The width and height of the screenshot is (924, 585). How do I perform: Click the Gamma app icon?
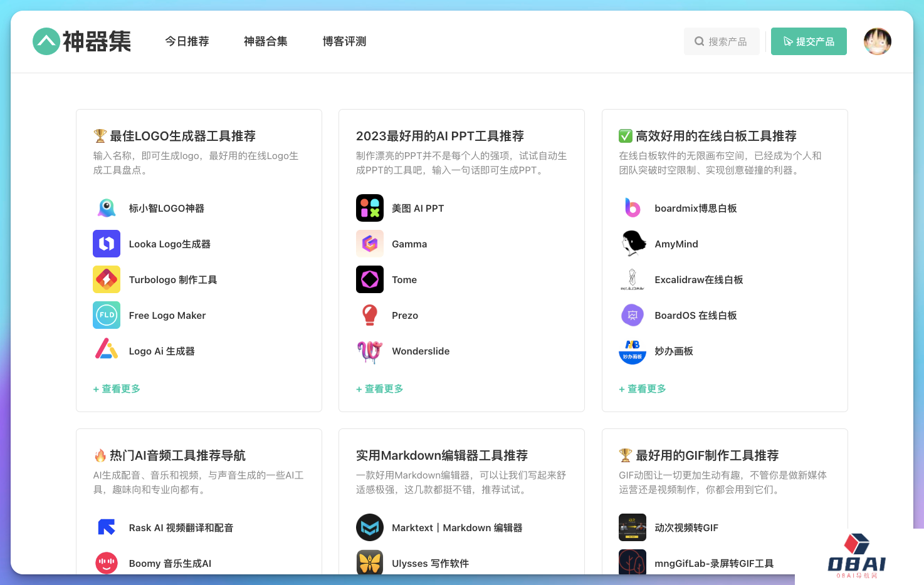point(370,244)
